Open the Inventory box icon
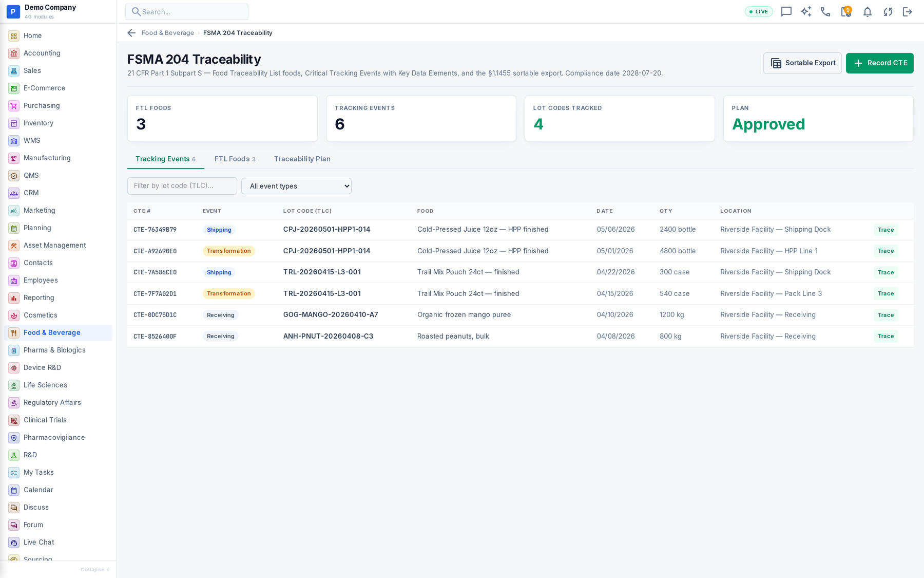 pyautogui.click(x=14, y=123)
